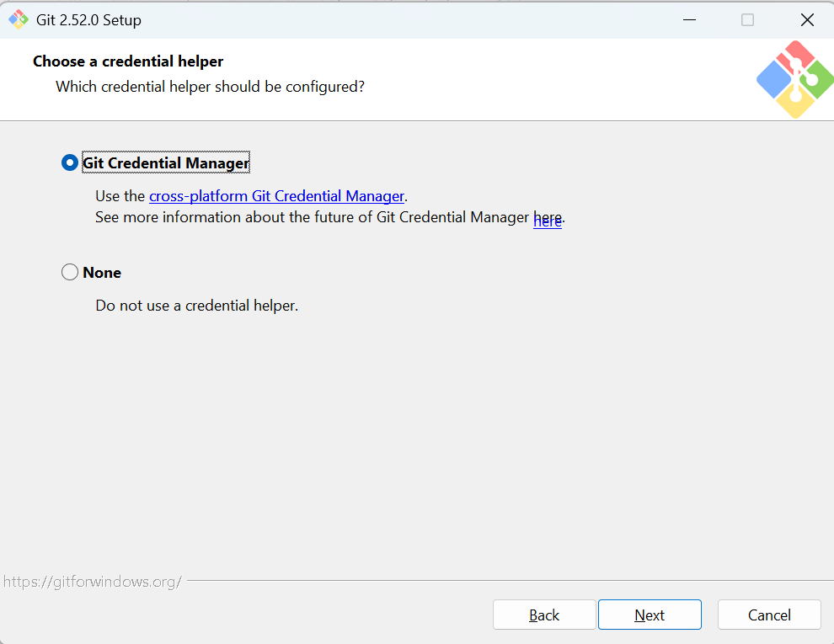This screenshot has height=644, width=834.
Task: Cancel the Git installation
Action: click(769, 615)
